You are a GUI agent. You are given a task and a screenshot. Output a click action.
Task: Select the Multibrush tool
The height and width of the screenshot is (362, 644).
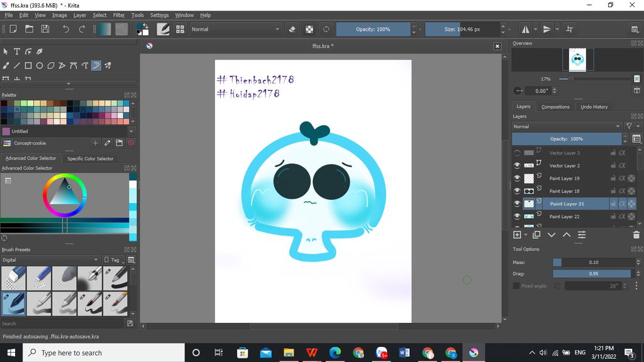pos(108,65)
